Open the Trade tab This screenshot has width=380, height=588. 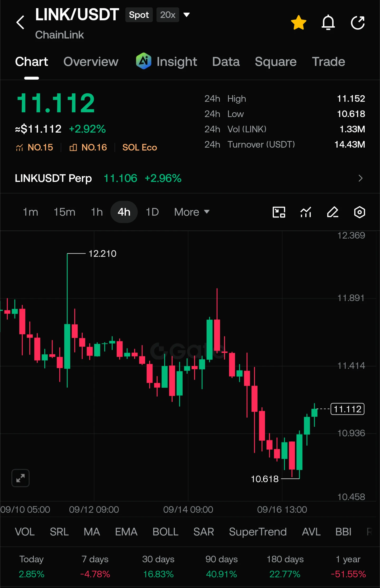pos(329,62)
